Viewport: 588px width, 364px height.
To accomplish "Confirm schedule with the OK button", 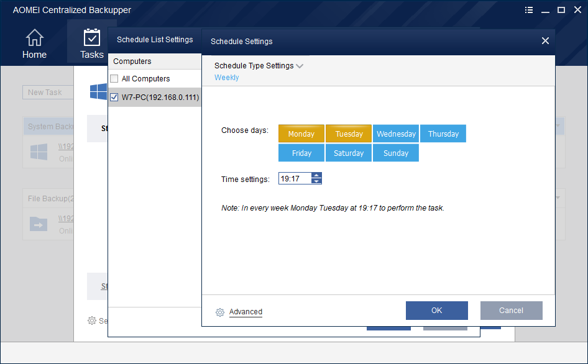I will pos(436,311).
